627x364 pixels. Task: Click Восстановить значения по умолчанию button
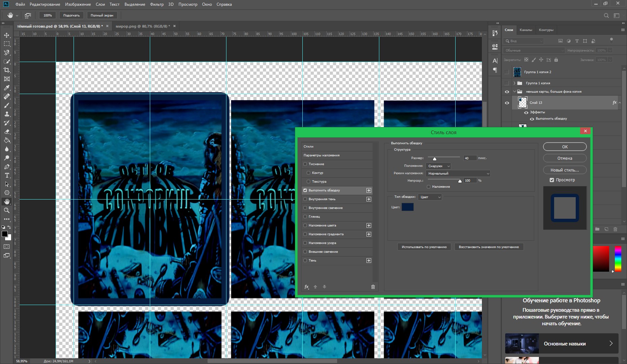pyautogui.click(x=489, y=247)
